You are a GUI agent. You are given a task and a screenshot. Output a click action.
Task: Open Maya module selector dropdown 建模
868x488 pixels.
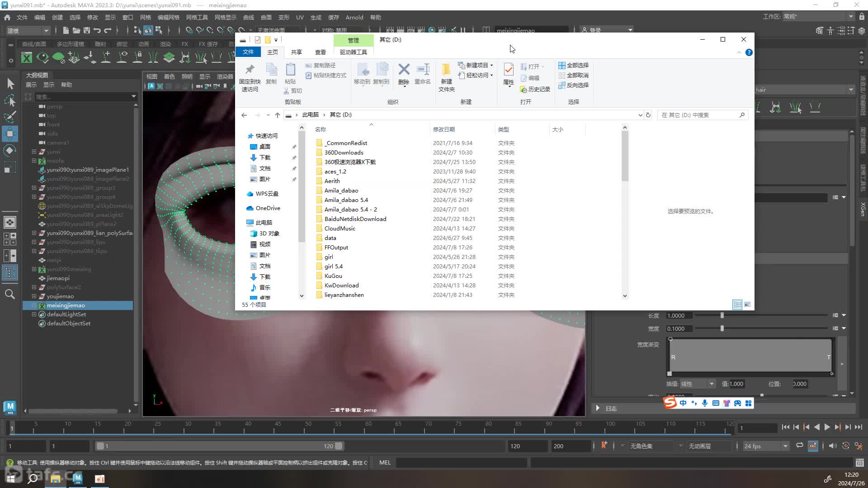point(27,31)
